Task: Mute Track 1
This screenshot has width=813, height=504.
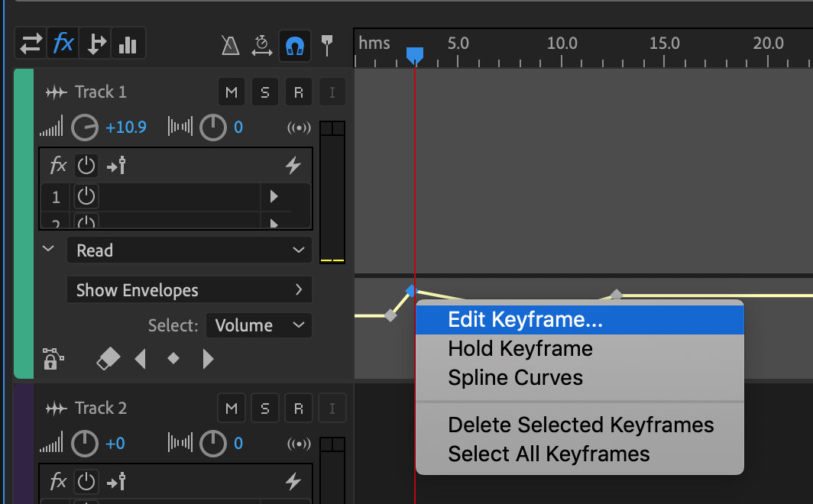Action: [x=232, y=92]
